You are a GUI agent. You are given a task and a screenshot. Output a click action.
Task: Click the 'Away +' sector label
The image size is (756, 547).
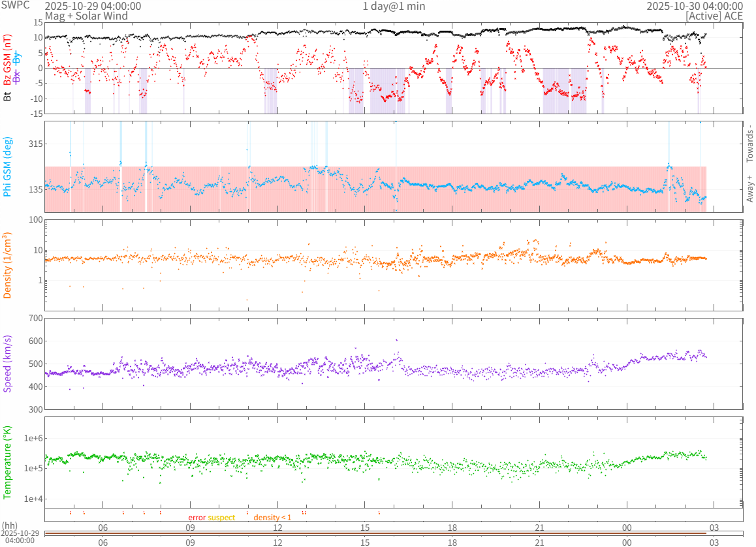[750, 189]
